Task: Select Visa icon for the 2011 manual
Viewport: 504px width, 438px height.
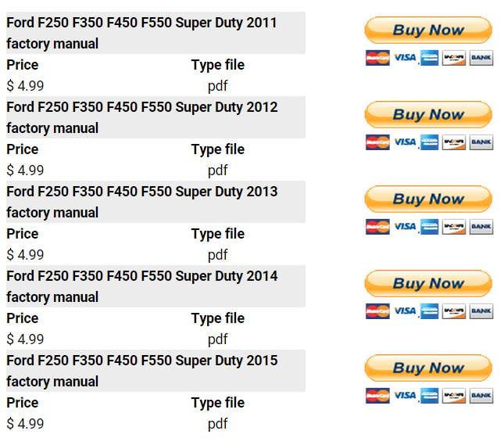Action: tap(405, 58)
